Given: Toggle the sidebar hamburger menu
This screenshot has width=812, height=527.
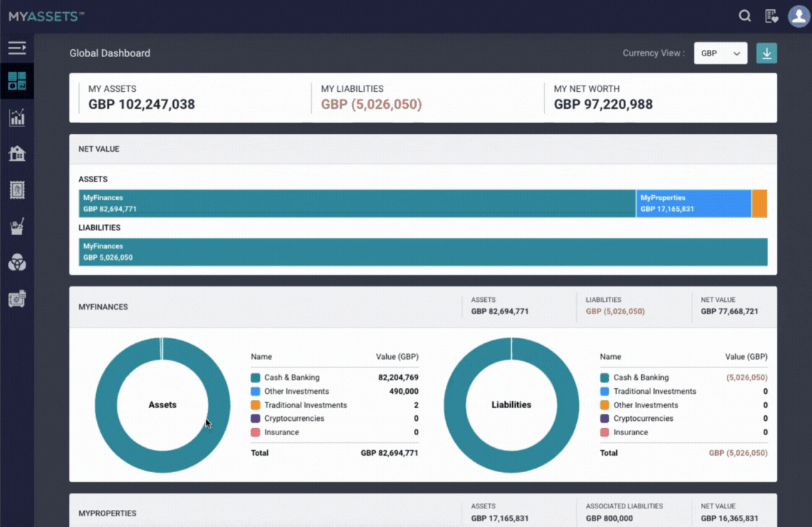Looking at the screenshot, I should tap(16, 48).
